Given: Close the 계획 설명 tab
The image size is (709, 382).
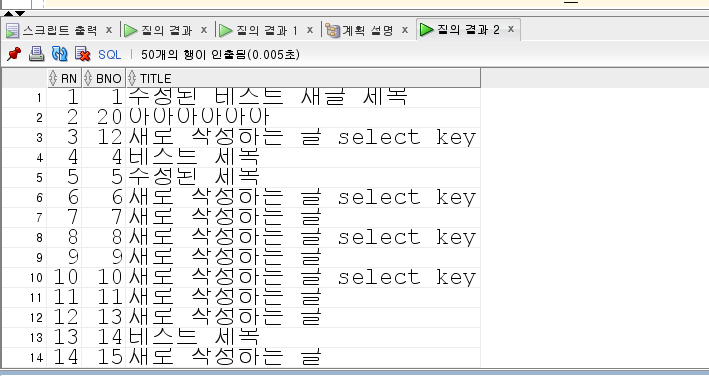Looking at the screenshot, I should click(x=405, y=30).
